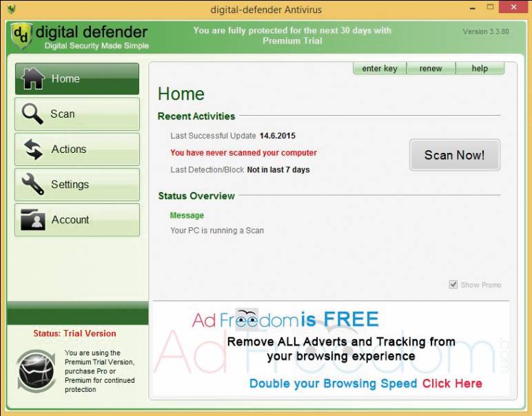Click the Version 3.3.80 label
Viewport: 532px width, 416px height.
pos(486,32)
